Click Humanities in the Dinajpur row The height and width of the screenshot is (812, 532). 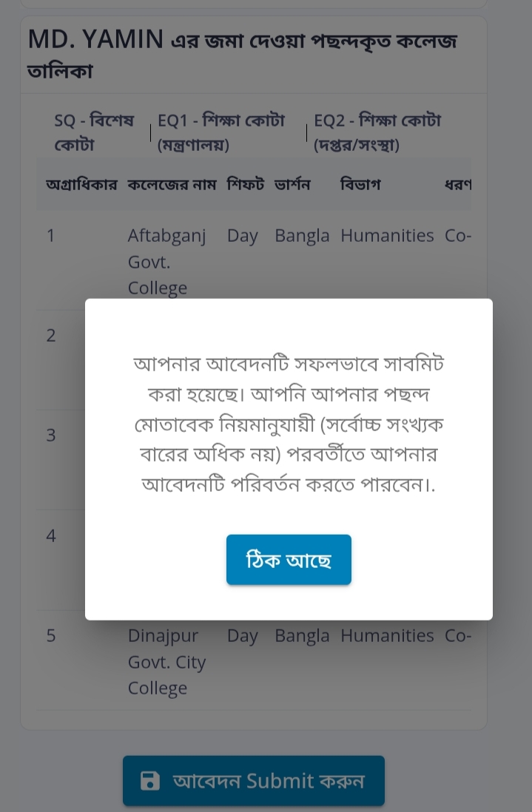point(387,636)
